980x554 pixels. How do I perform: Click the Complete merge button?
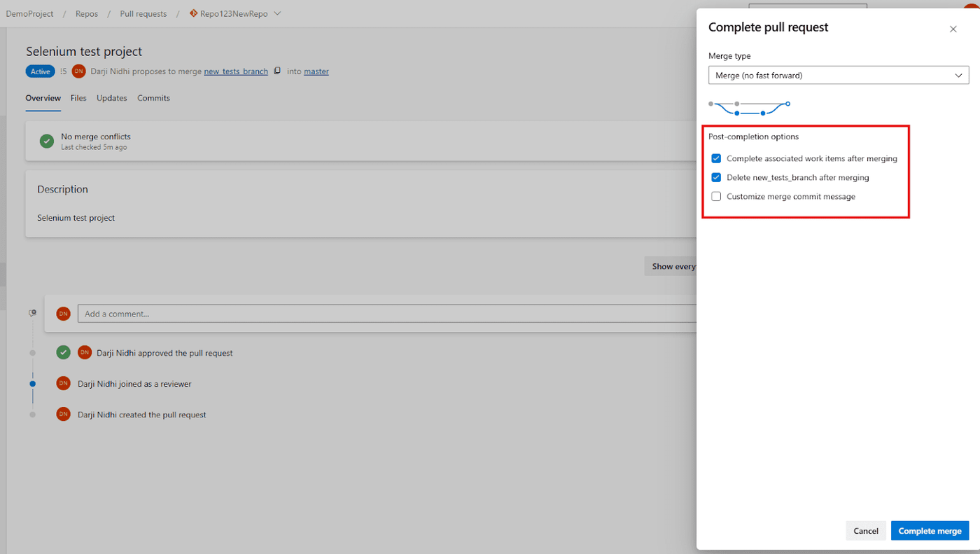(930, 531)
